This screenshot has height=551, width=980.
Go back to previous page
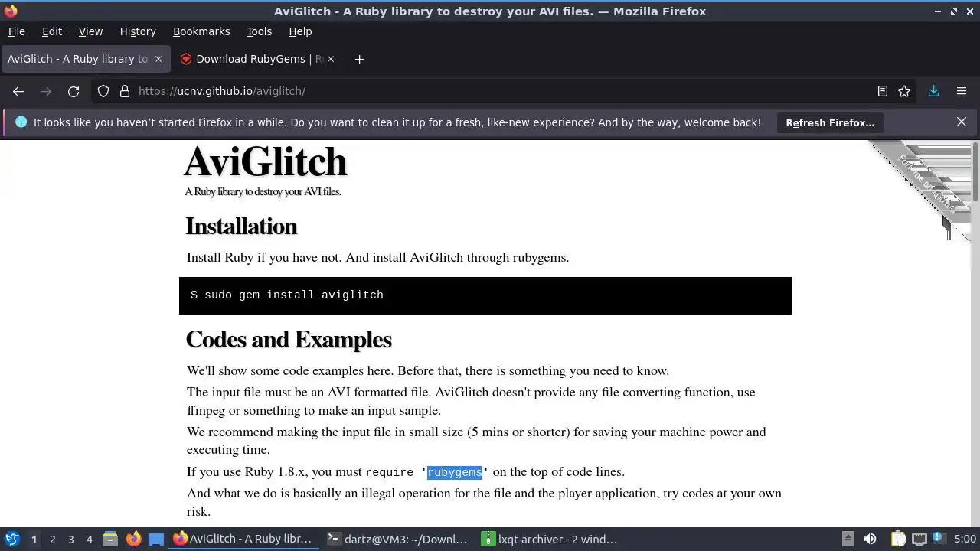(x=18, y=91)
